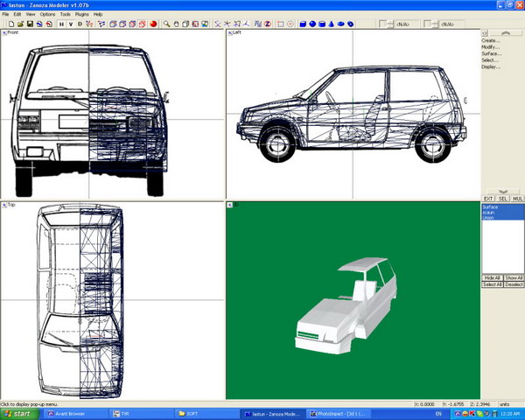Click the zoom extents box icon
This screenshot has height=420, width=525.
point(185,24)
